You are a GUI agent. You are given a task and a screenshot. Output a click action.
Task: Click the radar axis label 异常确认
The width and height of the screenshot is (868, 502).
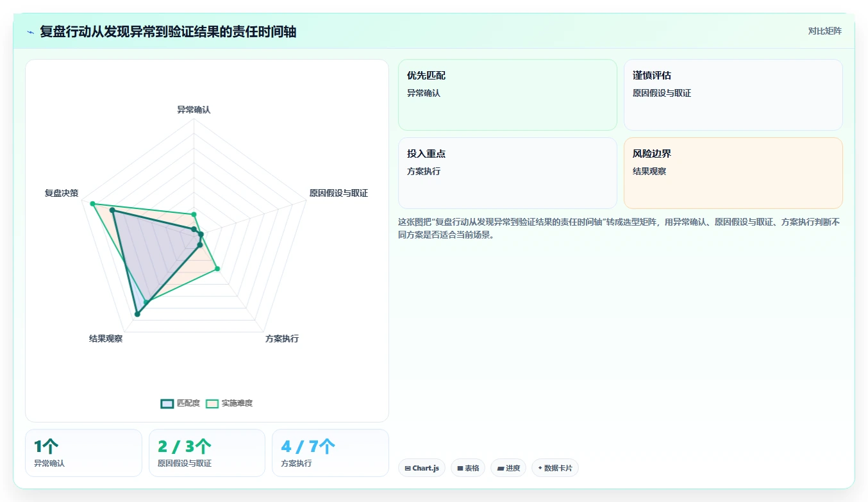point(194,110)
